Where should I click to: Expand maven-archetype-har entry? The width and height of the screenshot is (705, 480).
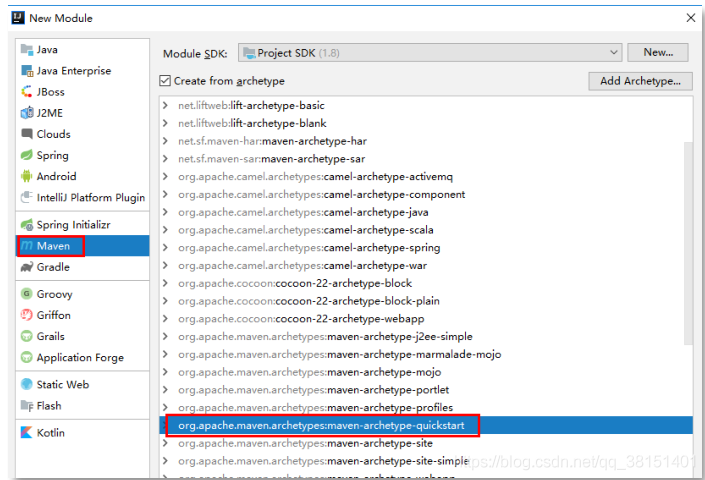pos(165,141)
